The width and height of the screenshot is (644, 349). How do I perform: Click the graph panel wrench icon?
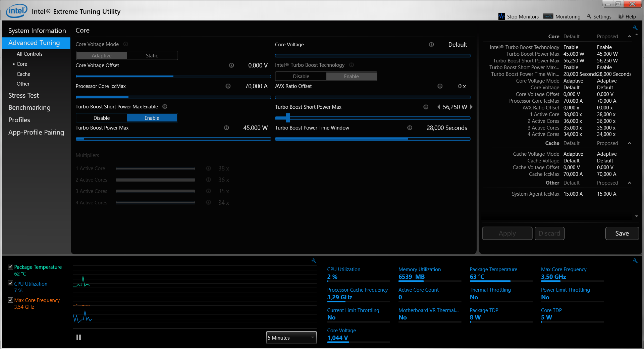click(x=314, y=260)
